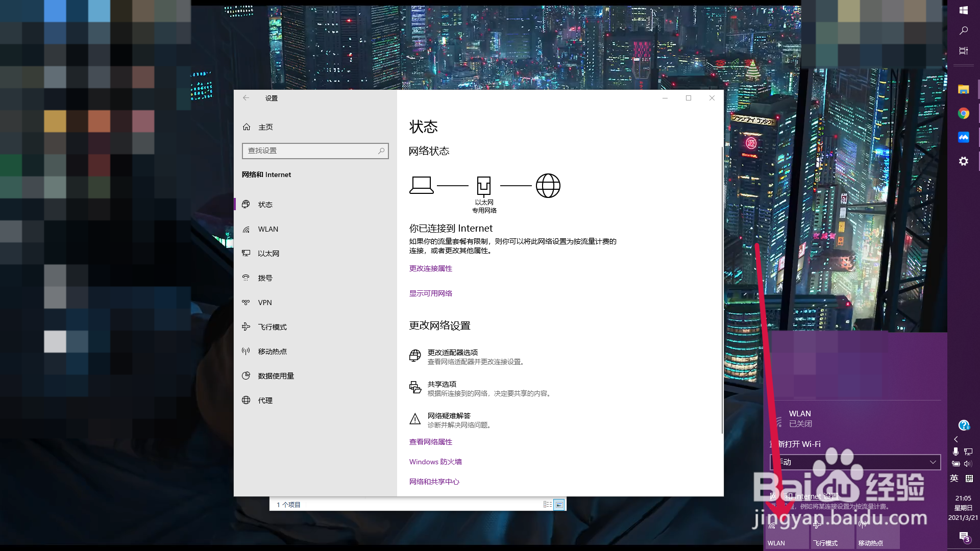Open Google Chrome from the taskbar
The width and height of the screenshot is (980, 551).
pyautogui.click(x=964, y=113)
